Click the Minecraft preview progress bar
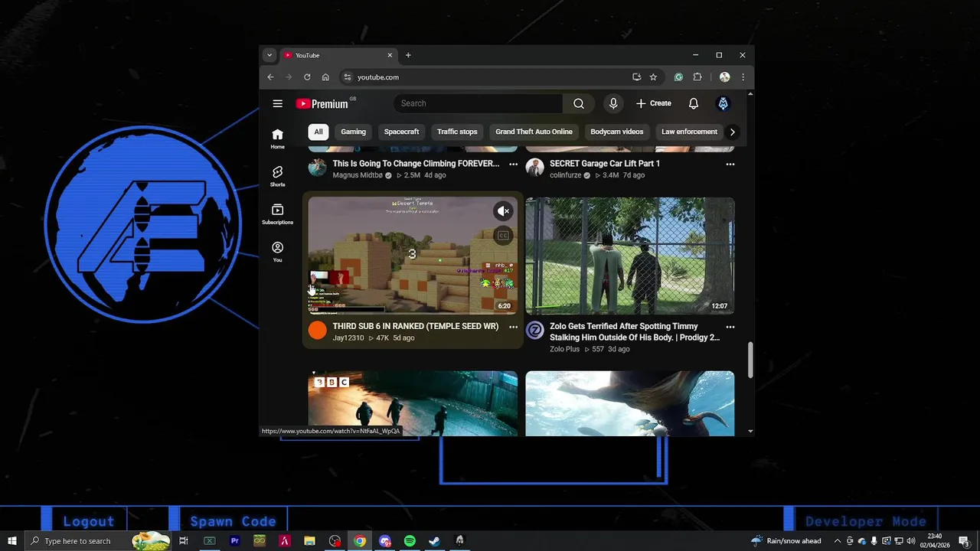 (413, 312)
